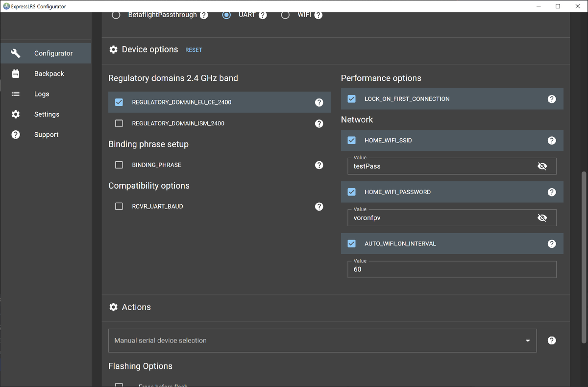Click the Settings gear icon in sidebar
The height and width of the screenshot is (387, 588).
click(x=16, y=114)
